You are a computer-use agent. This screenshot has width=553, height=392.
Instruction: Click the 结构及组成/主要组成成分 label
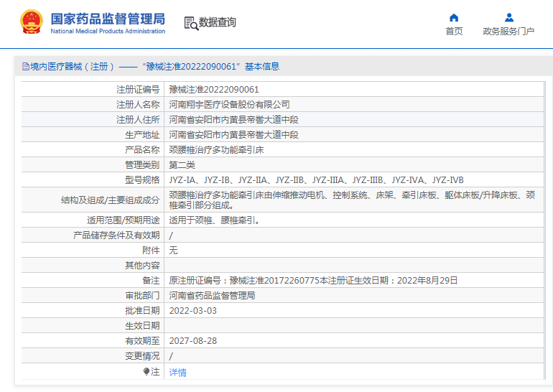click(111, 200)
